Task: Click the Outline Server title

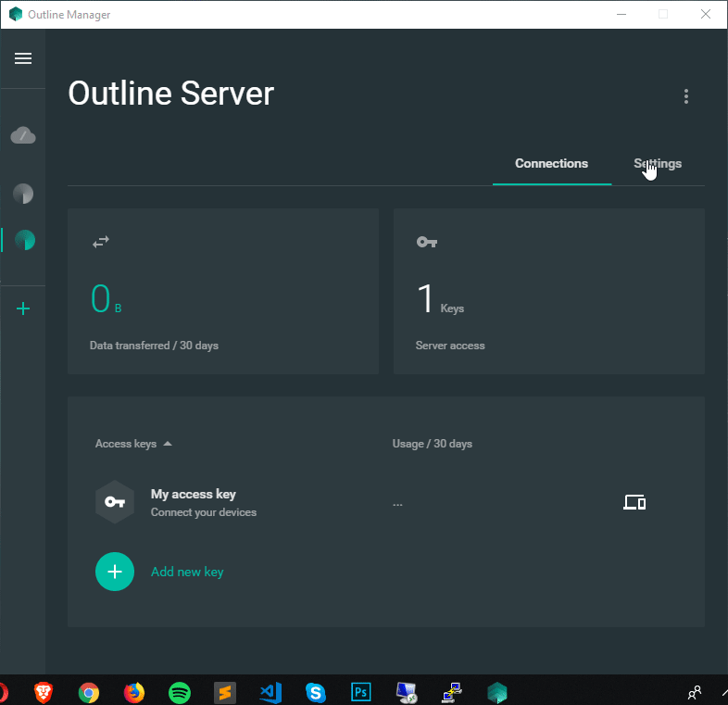Action: (170, 94)
